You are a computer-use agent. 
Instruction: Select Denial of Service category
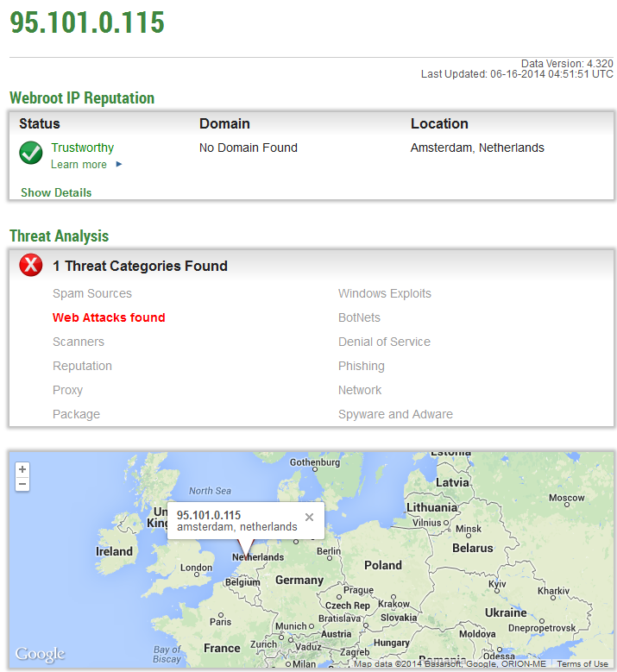point(384,342)
